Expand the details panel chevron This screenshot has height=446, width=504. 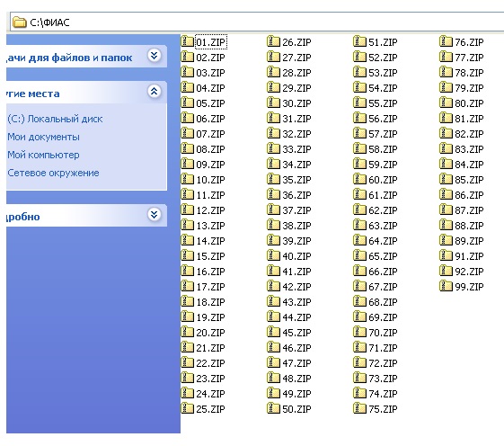point(155,214)
